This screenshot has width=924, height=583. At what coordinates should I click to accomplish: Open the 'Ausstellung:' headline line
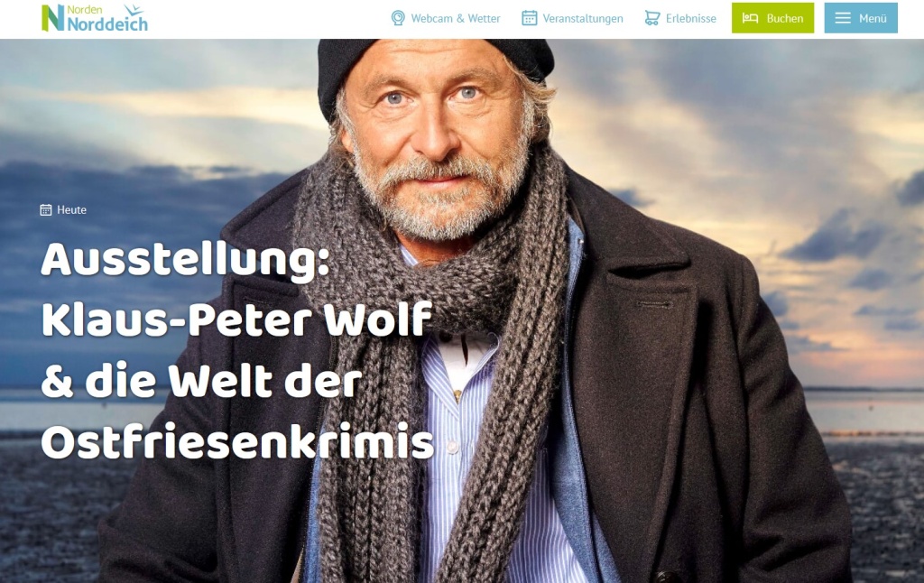click(185, 260)
